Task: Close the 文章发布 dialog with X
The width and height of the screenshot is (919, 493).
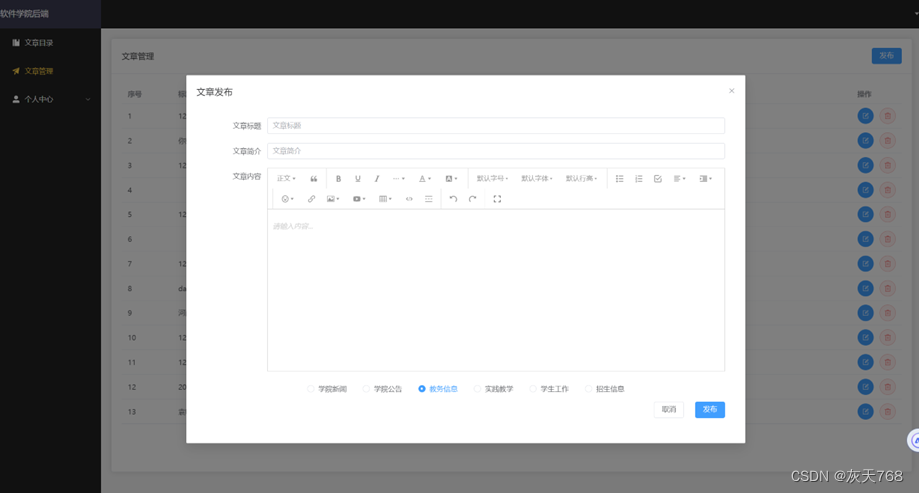Action: click(x=731, y=91)
